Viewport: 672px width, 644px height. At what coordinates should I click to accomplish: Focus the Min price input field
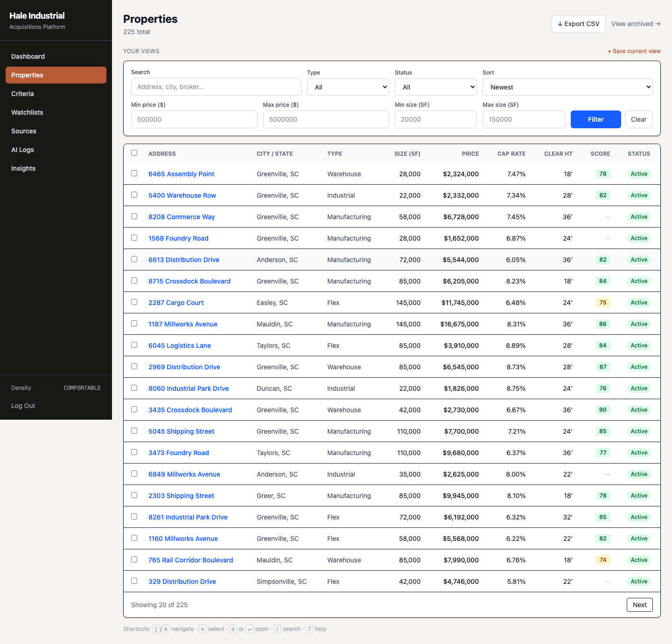click(x=194, y=119)
